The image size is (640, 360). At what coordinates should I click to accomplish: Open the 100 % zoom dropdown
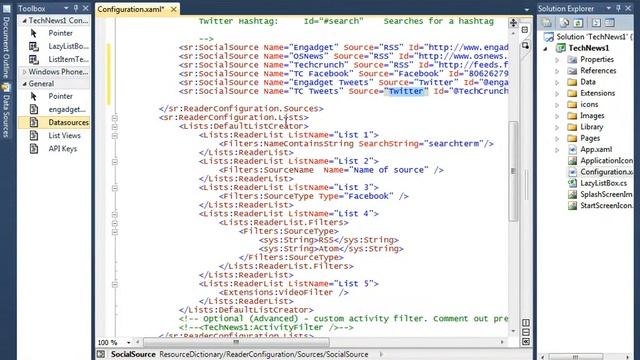[129, 342]
